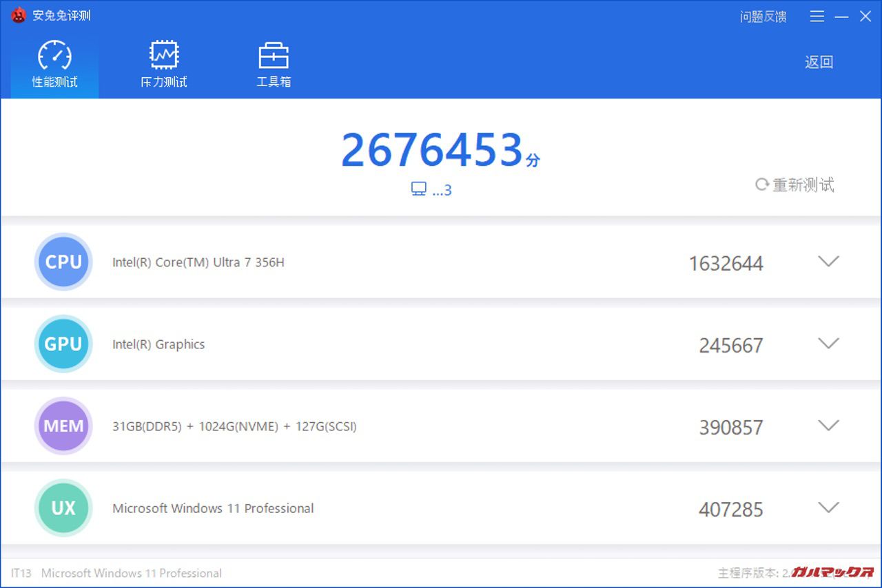Image resolution: width=882 pixels, height=588 pixels.
Task: Click the UX circle icon
Action: click(x=63, y=508)
